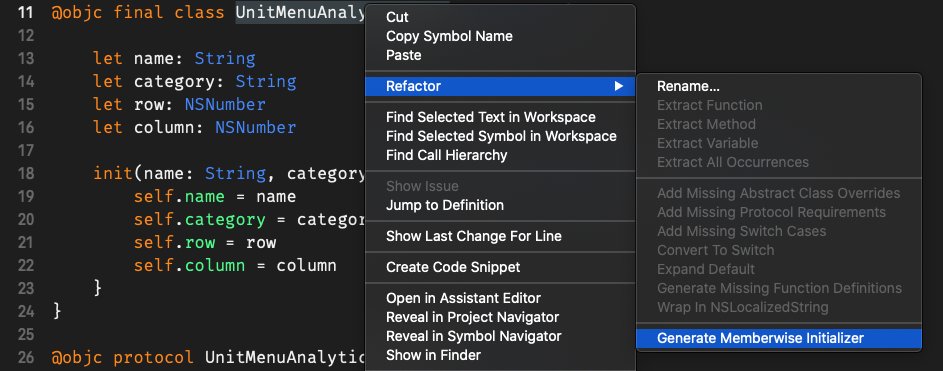Click the disabled Extract Variable item

pos(779,143)
